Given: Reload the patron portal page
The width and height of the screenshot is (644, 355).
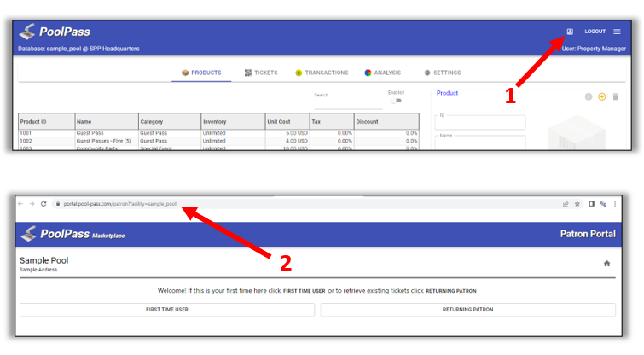Looking at the screenshot, I should pos(44,204).
